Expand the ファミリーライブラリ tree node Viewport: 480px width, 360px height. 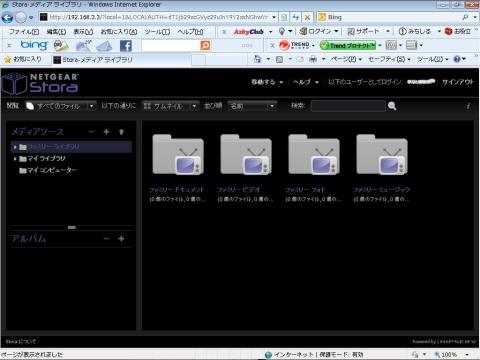coord(15,147)
